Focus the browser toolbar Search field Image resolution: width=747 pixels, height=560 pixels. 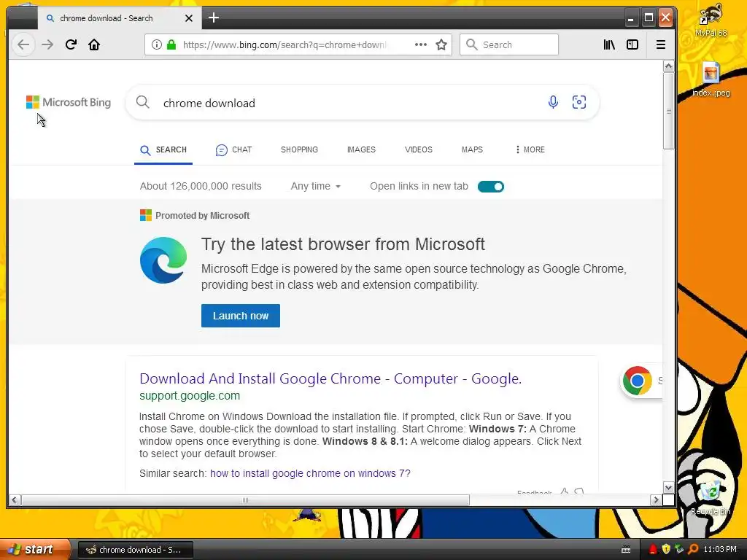point(508,44)
